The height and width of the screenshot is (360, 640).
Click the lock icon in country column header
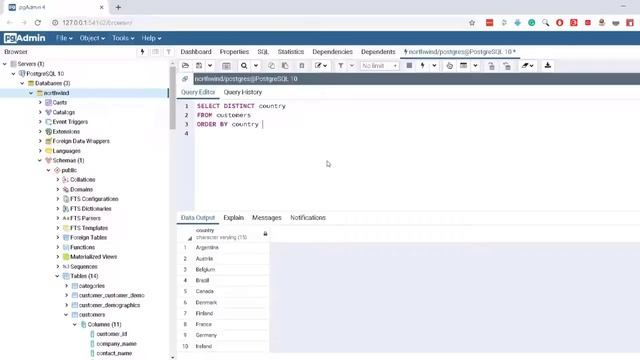[265, 234]
